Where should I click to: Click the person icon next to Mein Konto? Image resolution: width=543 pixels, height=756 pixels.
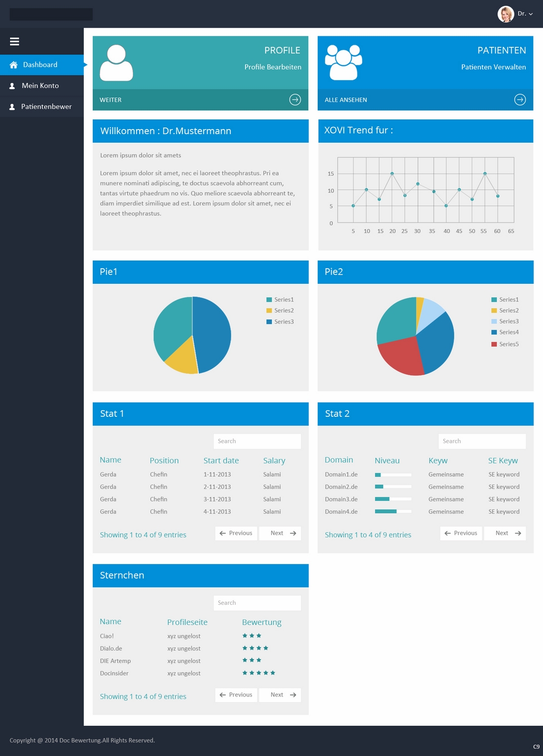point(11,85)
